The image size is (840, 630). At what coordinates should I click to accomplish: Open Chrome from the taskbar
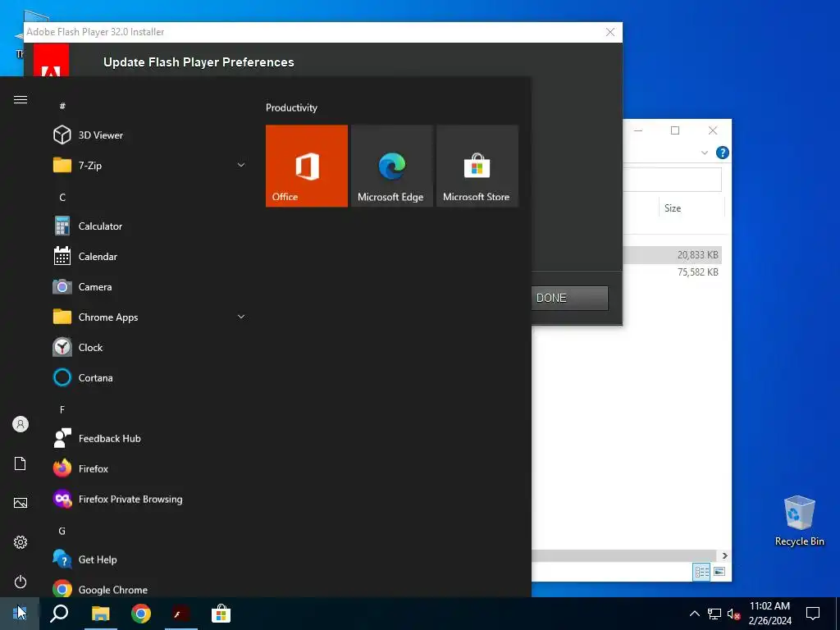tap(141, 614)
